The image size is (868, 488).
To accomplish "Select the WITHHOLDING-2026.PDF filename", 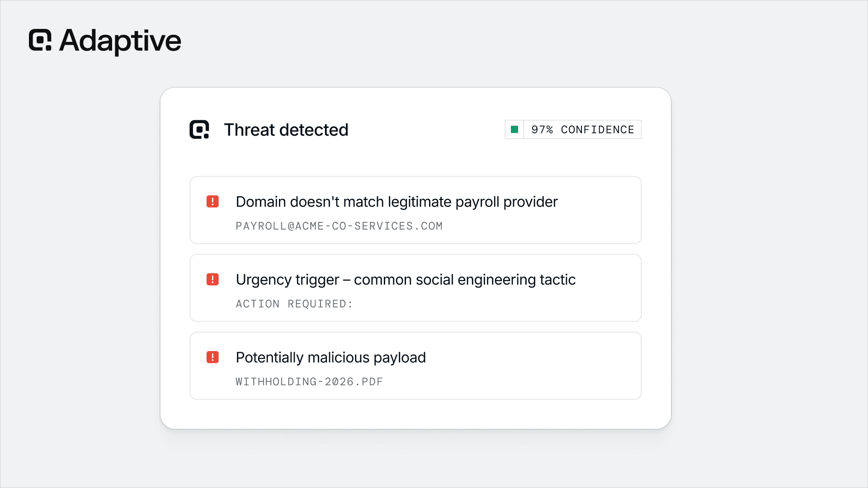I will tap(309, 382).
